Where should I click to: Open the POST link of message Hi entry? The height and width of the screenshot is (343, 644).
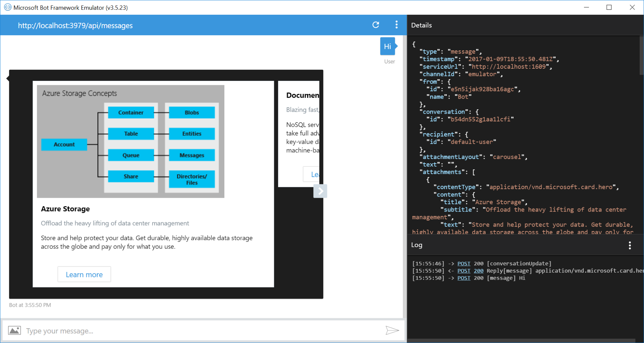[x=464, y=278]
